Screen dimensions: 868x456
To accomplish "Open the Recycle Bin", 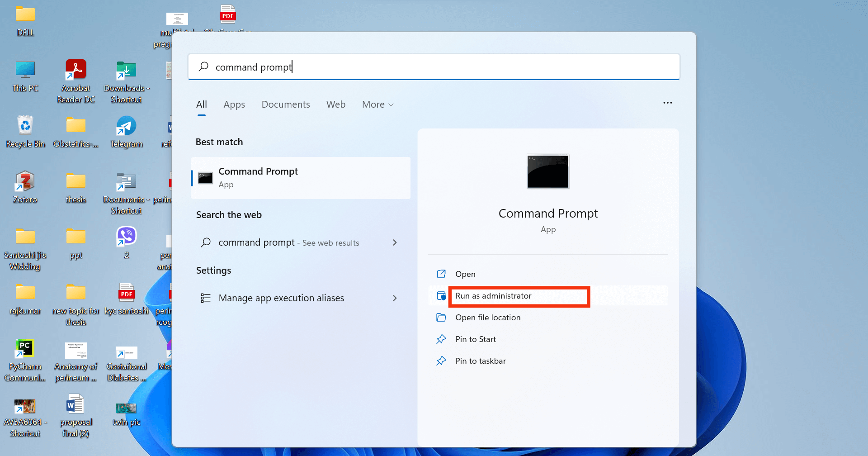I will click(x=25, y=132).
